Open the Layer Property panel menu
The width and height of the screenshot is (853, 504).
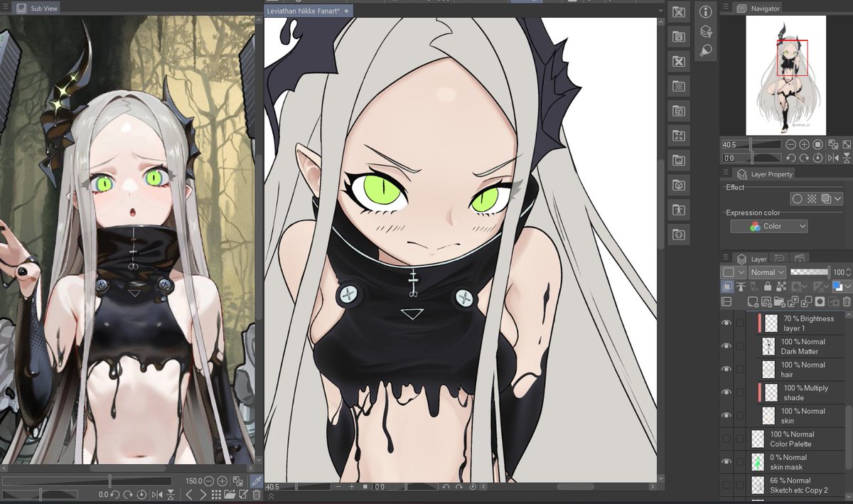click(x=726, y=173)
